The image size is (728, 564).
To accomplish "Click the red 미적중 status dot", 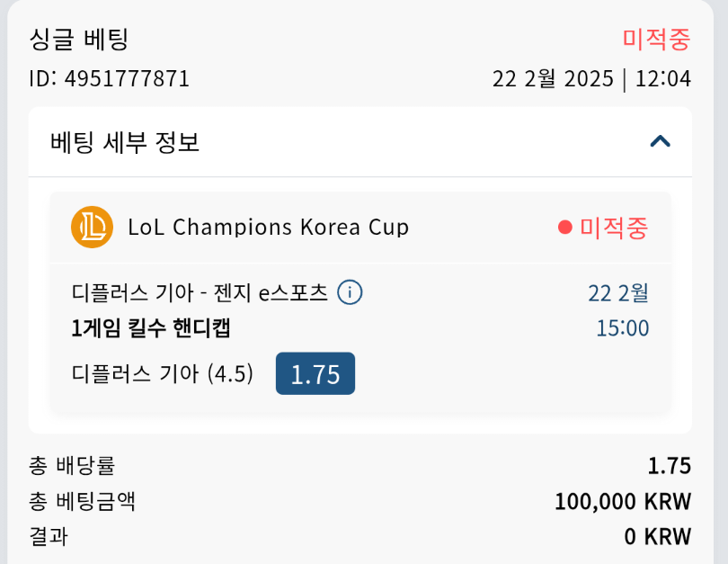I will coord(564,228).
